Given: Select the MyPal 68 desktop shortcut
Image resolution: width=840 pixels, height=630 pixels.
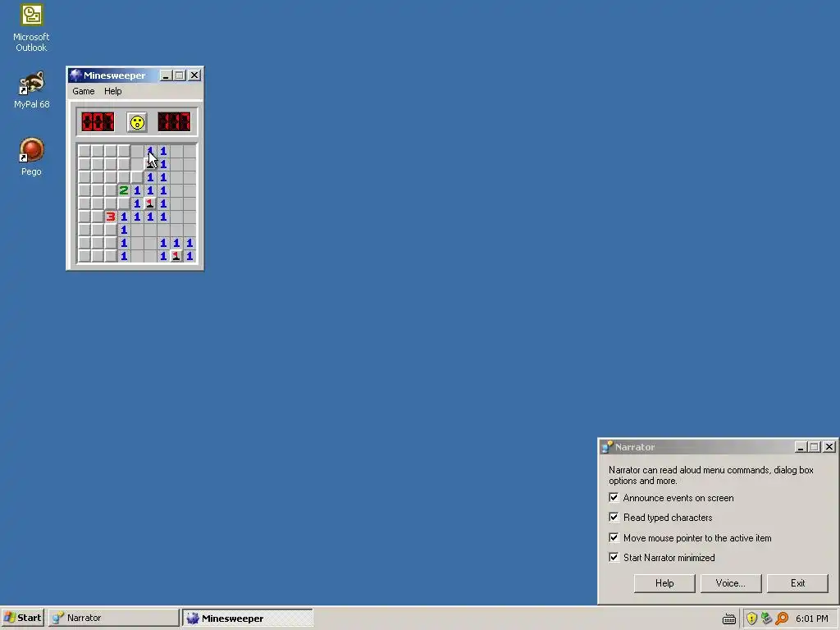Looking at the screenshot, I should 31,90.
